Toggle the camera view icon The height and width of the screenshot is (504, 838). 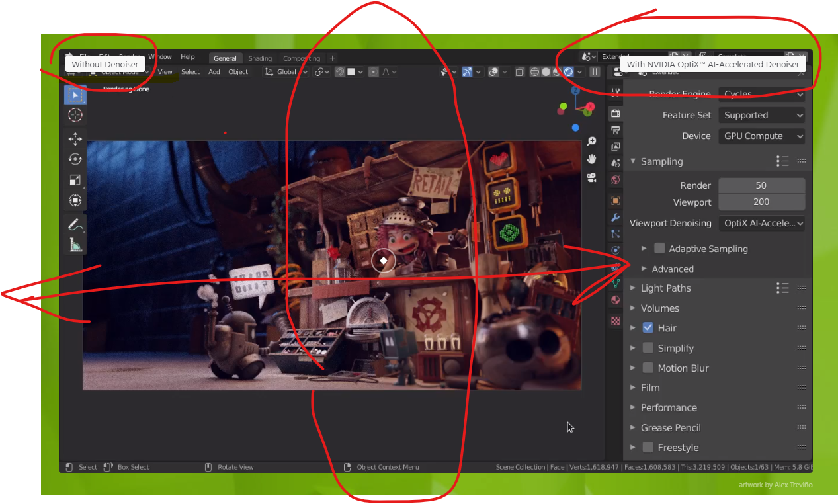tap(591, 177)
